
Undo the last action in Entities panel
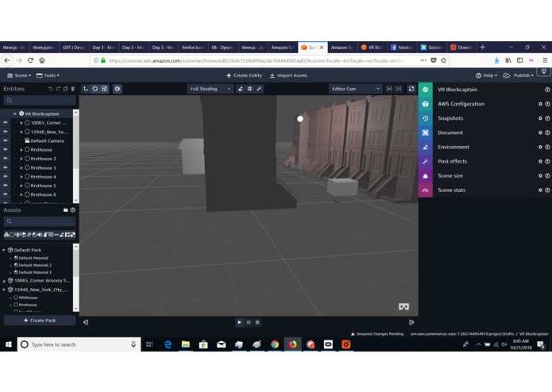click(51, 89)
